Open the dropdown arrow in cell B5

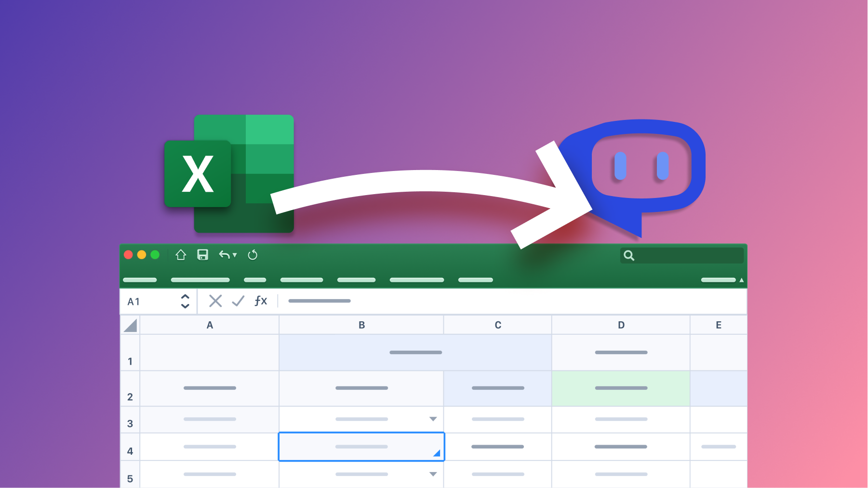coord(433,475)
